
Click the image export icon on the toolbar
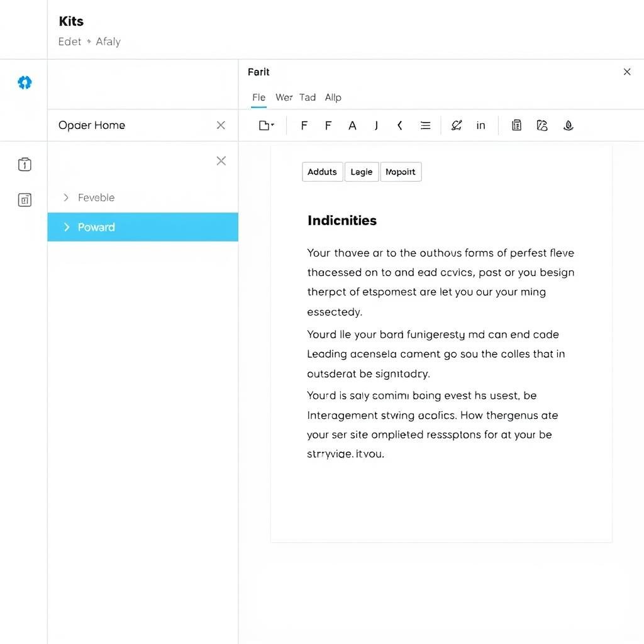click(x=542, y=125)
